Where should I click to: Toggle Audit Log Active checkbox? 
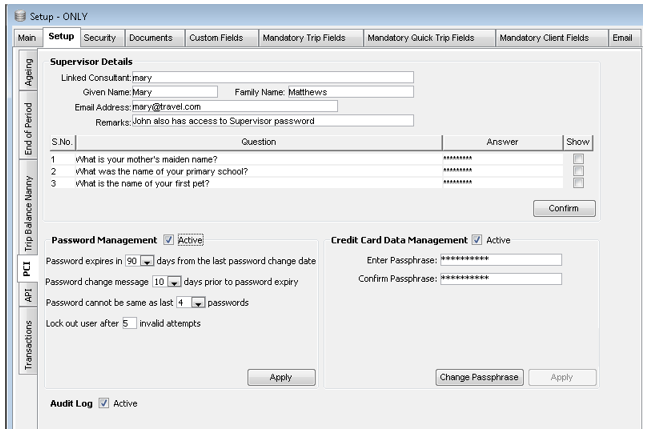tap(104, 403)
